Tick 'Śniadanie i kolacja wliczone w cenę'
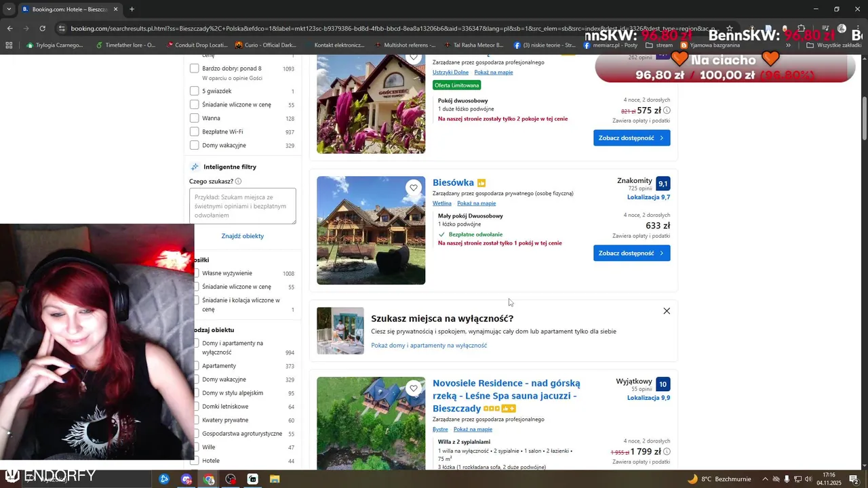Screen dimensions: 868x488 click(x=197, y=300)
